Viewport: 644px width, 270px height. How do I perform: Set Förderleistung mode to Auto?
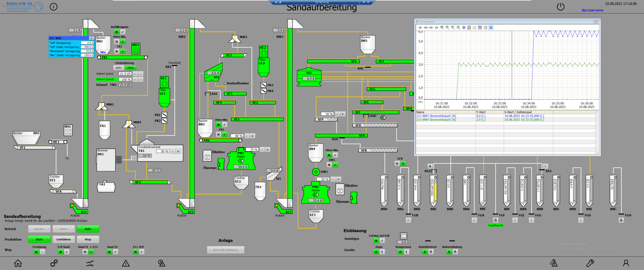click(118, 68)
